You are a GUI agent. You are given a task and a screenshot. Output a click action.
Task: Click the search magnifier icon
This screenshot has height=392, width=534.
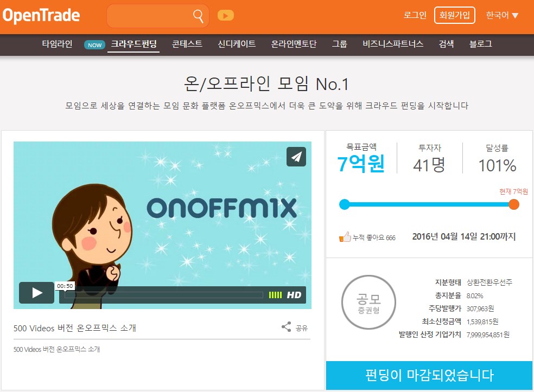[198, 16]
